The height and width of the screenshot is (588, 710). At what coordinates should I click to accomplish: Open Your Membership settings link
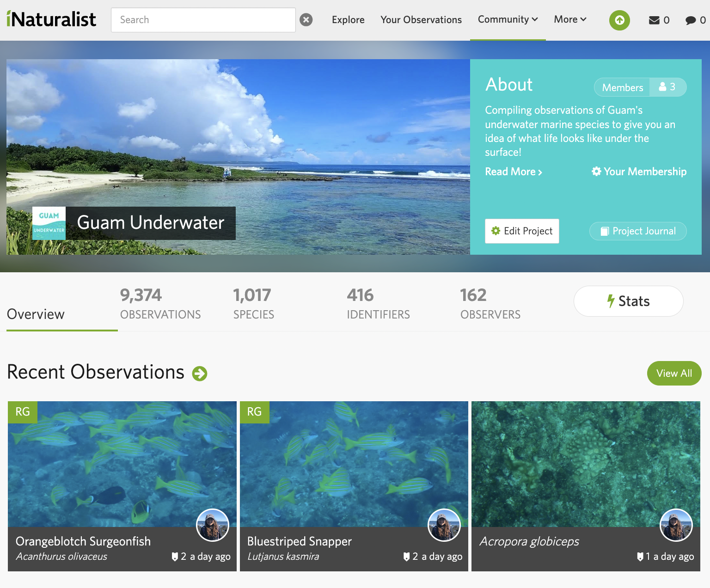[639, 172]
